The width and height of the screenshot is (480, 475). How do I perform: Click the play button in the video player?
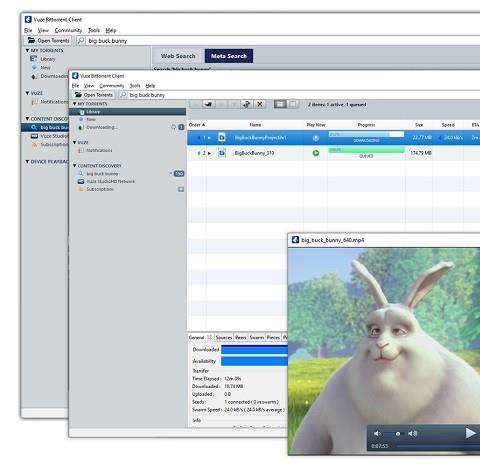click(470, 433)
